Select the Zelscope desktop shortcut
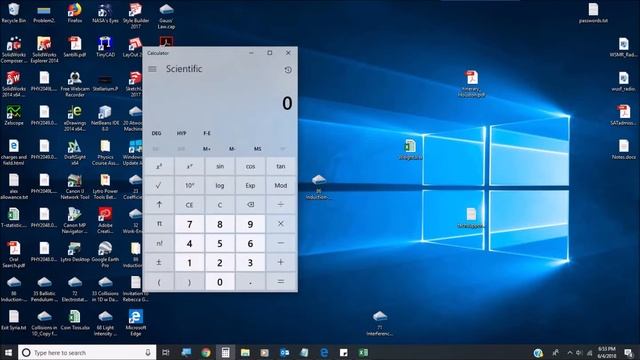Screen dimensions: 640x360 (13, 115)
